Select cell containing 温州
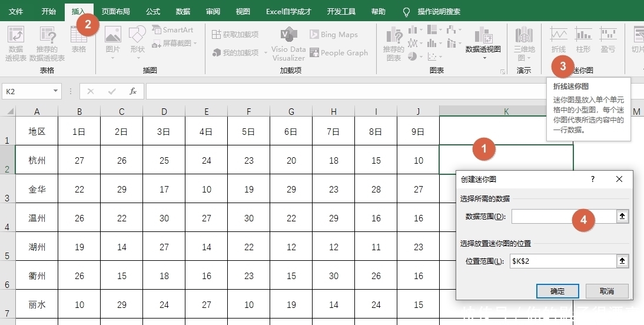Image resolution: width=644 pixels, height=325 pixels. [x=37, y=218]
